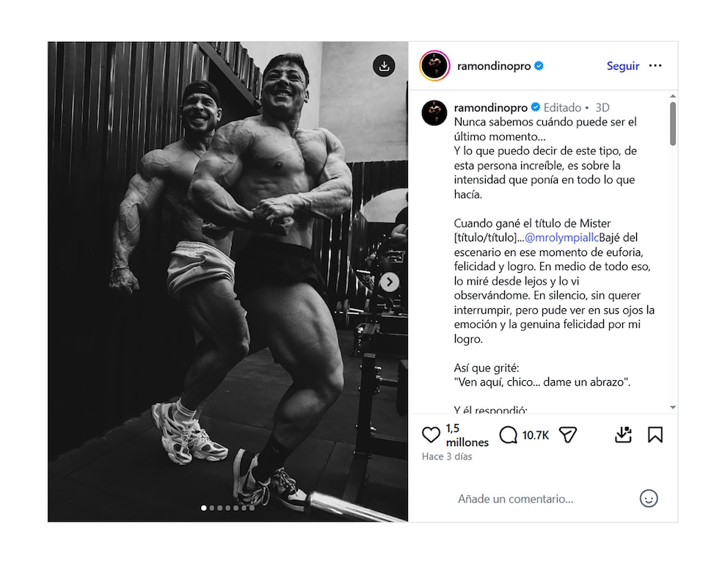Click the 1,5 millones likes count
728x565 pixels.
pos(467,435)
